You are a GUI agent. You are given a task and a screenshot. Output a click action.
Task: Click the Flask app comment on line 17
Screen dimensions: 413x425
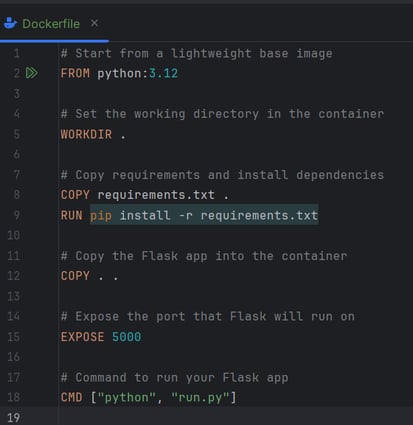pyautogui.click(x=174, y=377)
